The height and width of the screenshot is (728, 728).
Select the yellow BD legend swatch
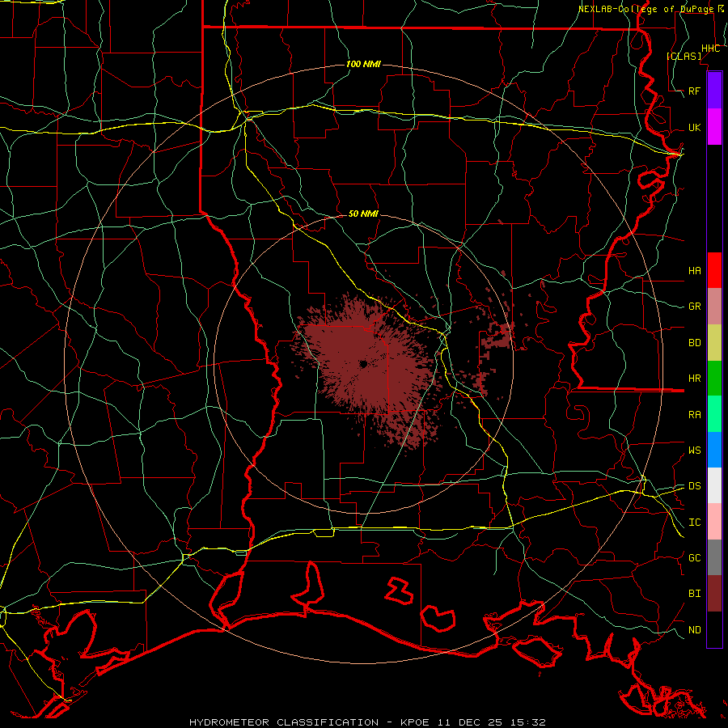714,342
